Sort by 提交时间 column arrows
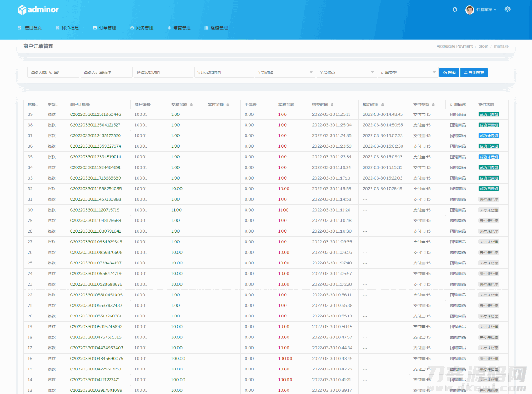This screenshot has height=394, width=532. pos(332,105)
